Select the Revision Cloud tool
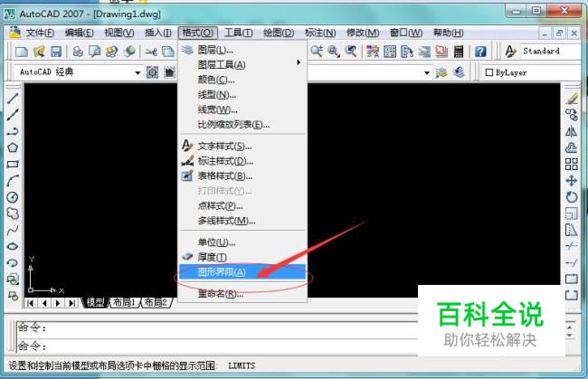 point(13,213)
